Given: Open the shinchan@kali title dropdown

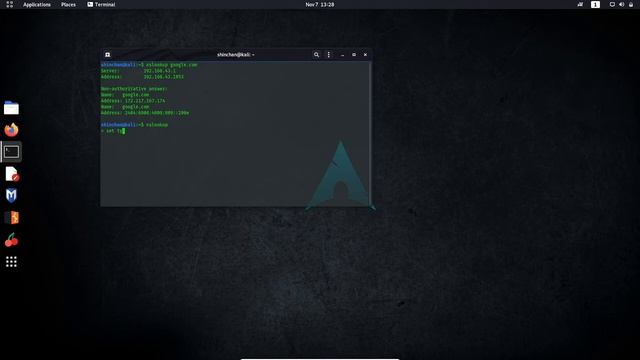Looking at the screenshot, I should click(x=236, y=55).
